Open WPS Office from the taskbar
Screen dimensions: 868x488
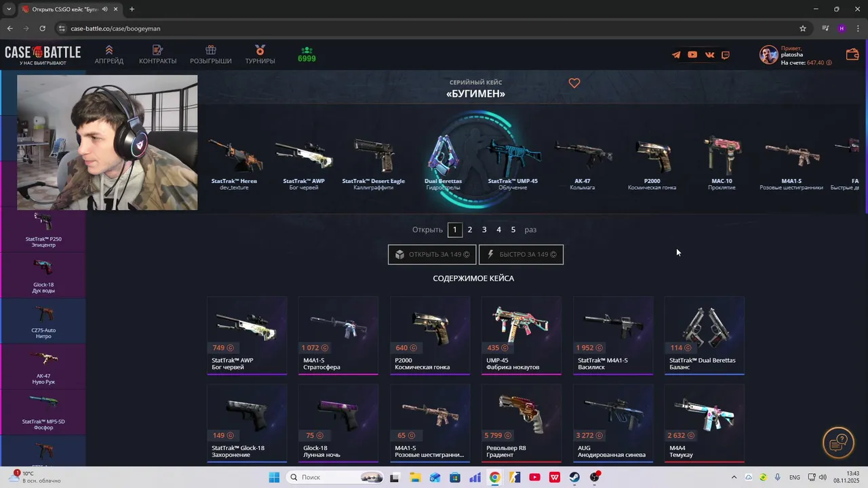tap(555, 477)
